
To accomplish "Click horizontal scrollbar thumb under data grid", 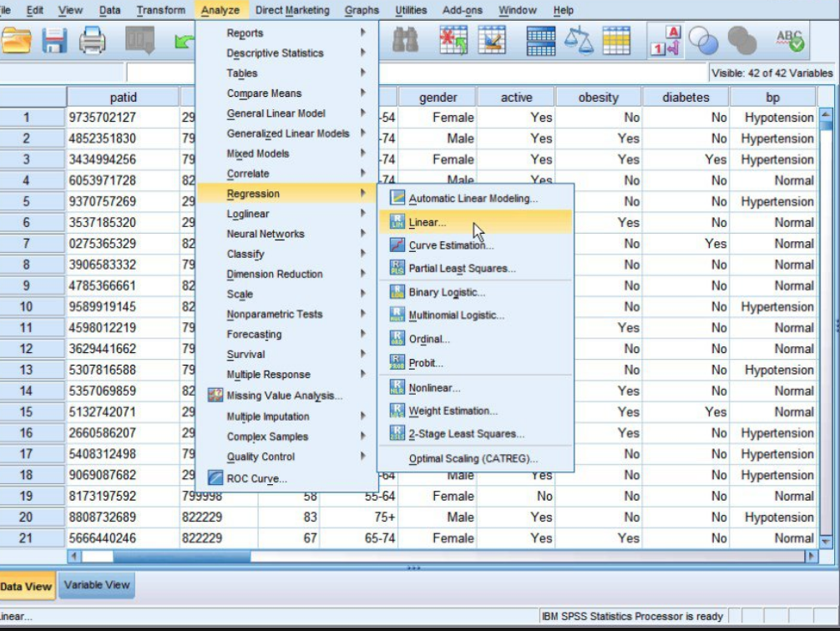I will (x=181, y=557).
